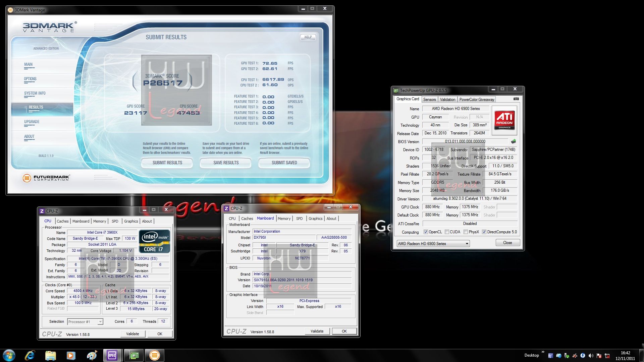Open Graphics tab in Mainboard CPU-Z window
644x362 pixels.
pos(315,219)
